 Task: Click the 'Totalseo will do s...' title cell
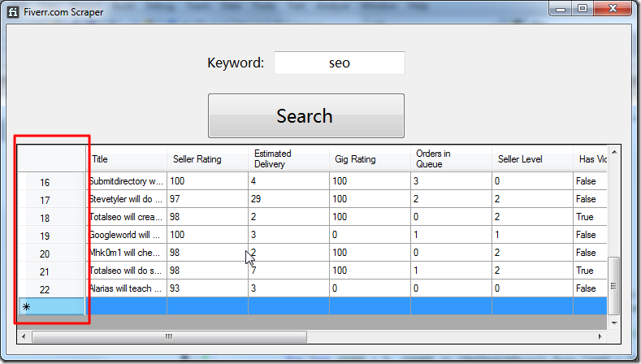tap(127, 271)
